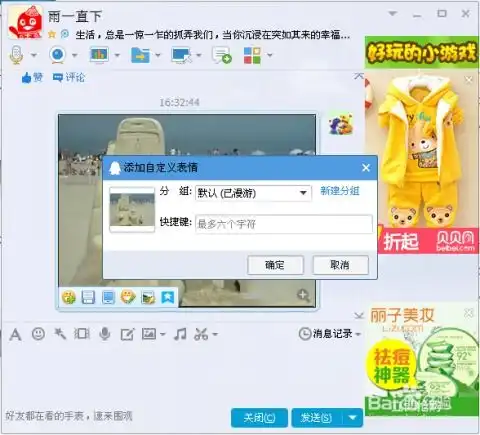Image resolution: width=480 pixels, height=435 pixels.
Task: Open the apps grid icon
Action: point(252,55)
